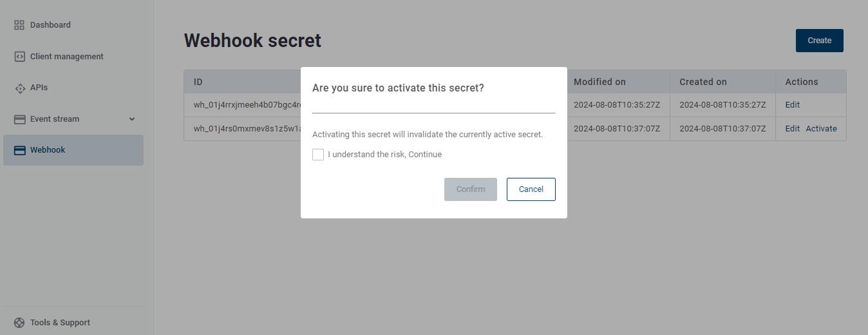Check the 'I understand the risk' checkbox
Image resolution: width=868 pixels, height=335 pixels.
(x=318, y=155)
